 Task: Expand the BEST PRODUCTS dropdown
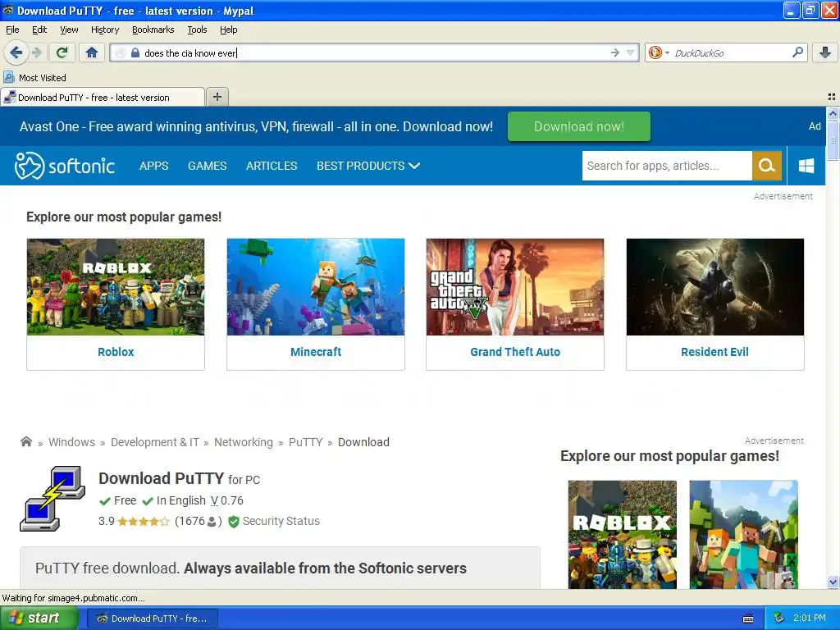pyautogui.click(x=368, y=166)
